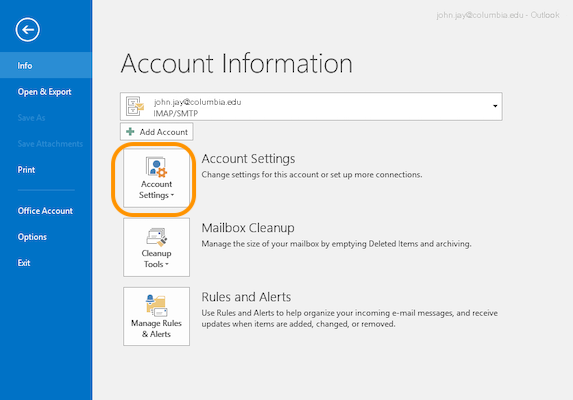Click the bell-and-folder Rules icon
The height and width of the screenshot is (400, 573).
pos(156,305)
